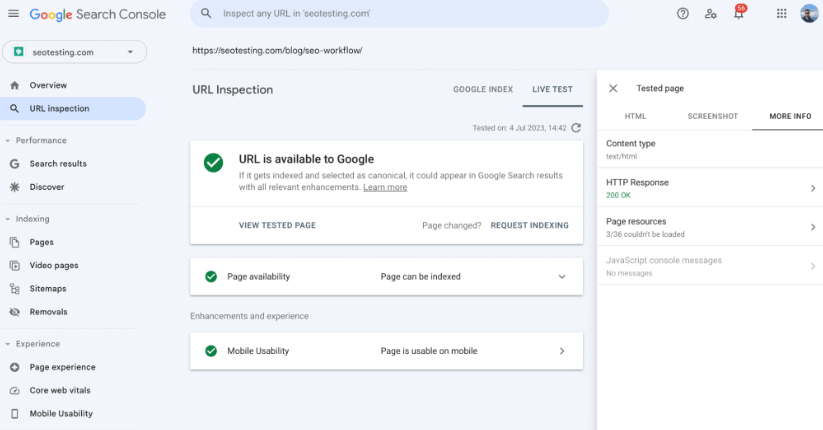Rerun the live test with refresh icon
This screenshot has width=823, height=430.
click(576, 128)
